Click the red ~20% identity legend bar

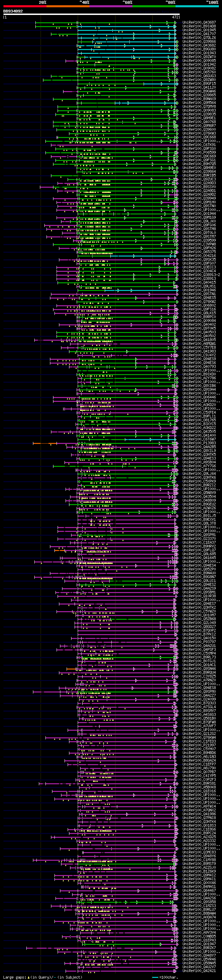25,6
